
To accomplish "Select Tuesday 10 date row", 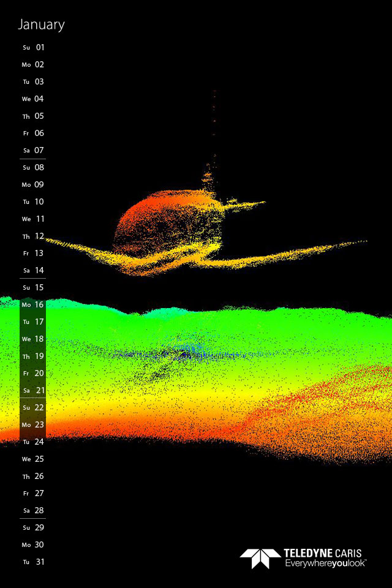I will coord(33,202).
